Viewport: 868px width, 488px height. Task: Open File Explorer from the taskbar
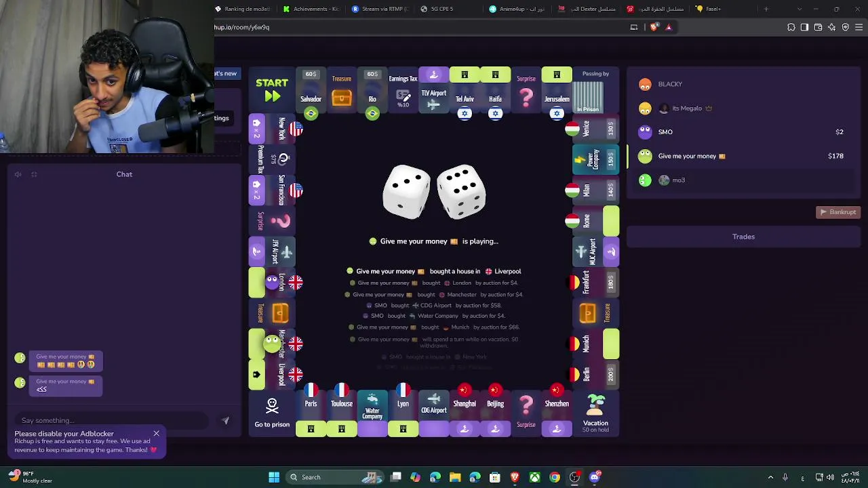[455, 477]
